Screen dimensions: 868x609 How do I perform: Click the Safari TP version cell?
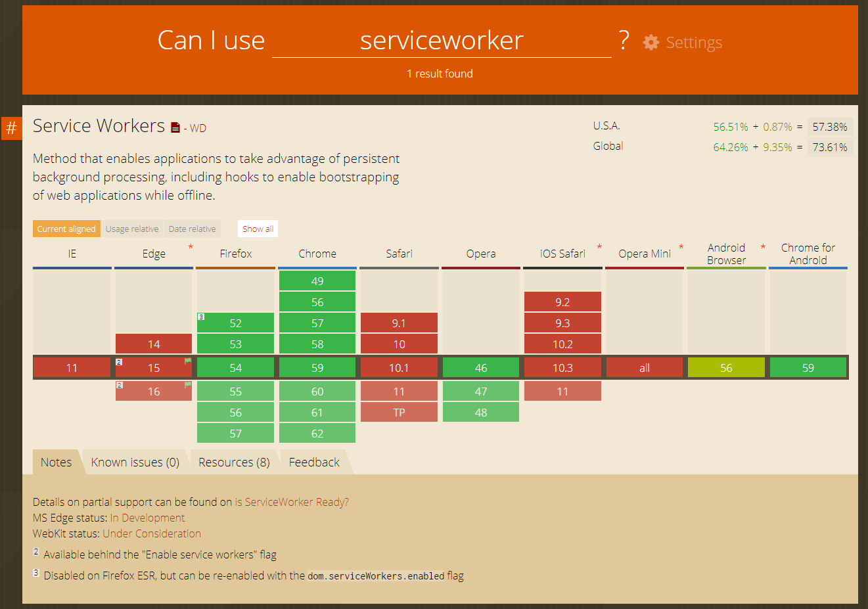coord(399,412)
